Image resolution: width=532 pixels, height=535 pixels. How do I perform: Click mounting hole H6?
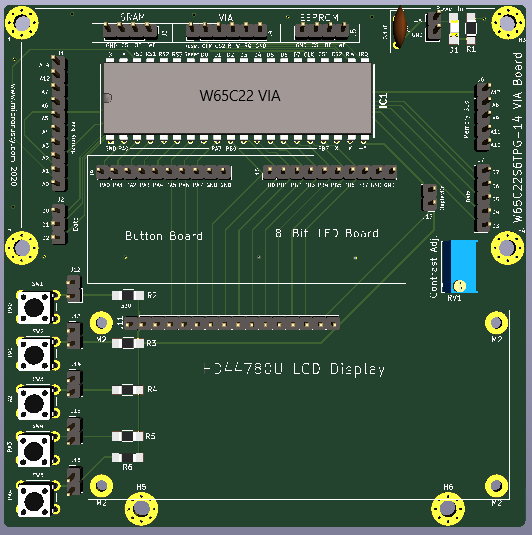448,508
